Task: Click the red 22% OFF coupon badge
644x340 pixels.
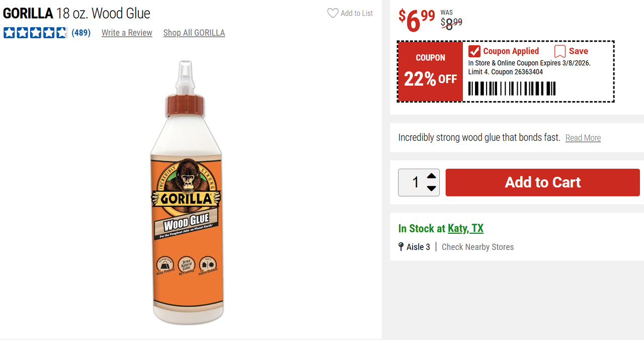Action: (x=430, y=72)
